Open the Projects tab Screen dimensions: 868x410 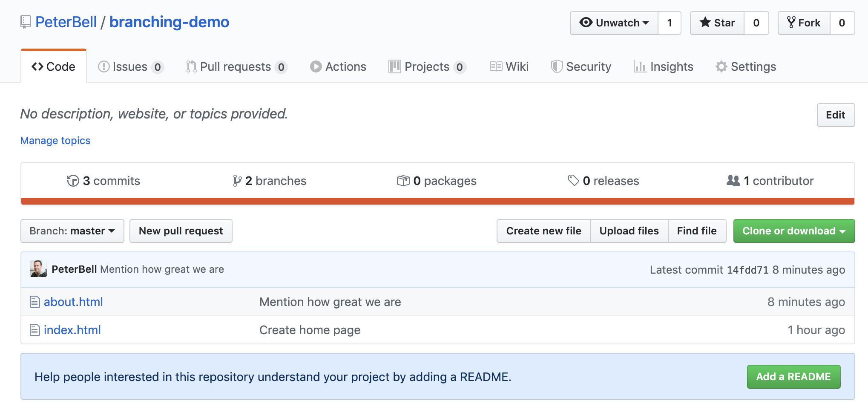pyautogui.click(x=427, y=67)
